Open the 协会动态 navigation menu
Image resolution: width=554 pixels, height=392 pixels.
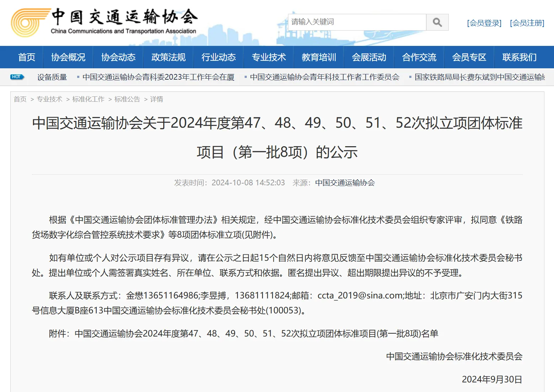coord(118,57)
